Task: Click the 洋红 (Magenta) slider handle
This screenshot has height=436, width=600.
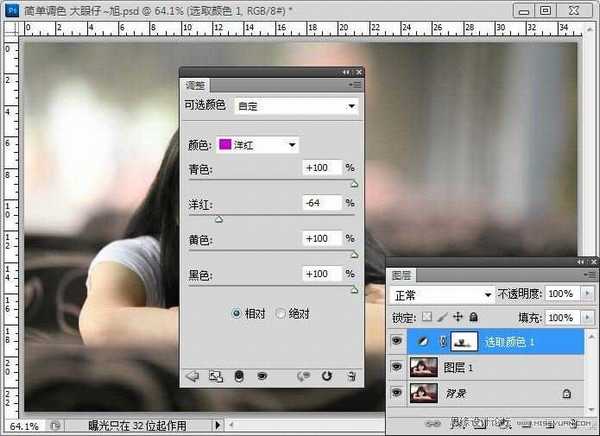Action: click(219, 217)
